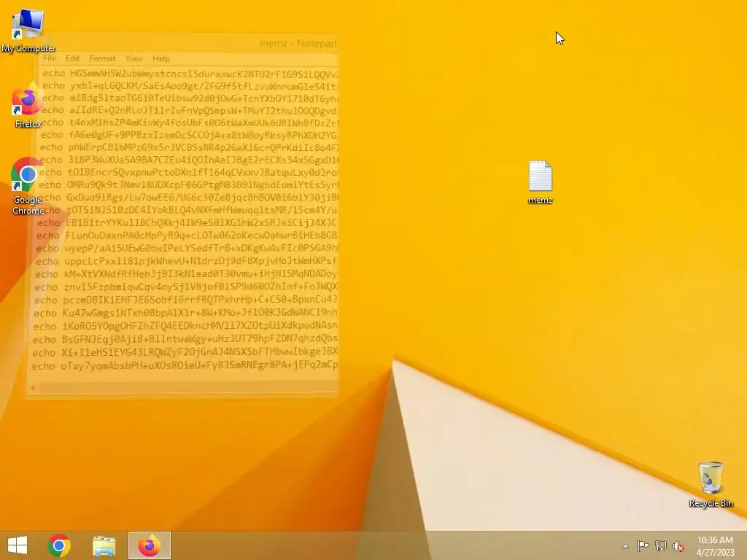Click the Notepad line starting with echo znvI5Fzpbmiq

186,287
